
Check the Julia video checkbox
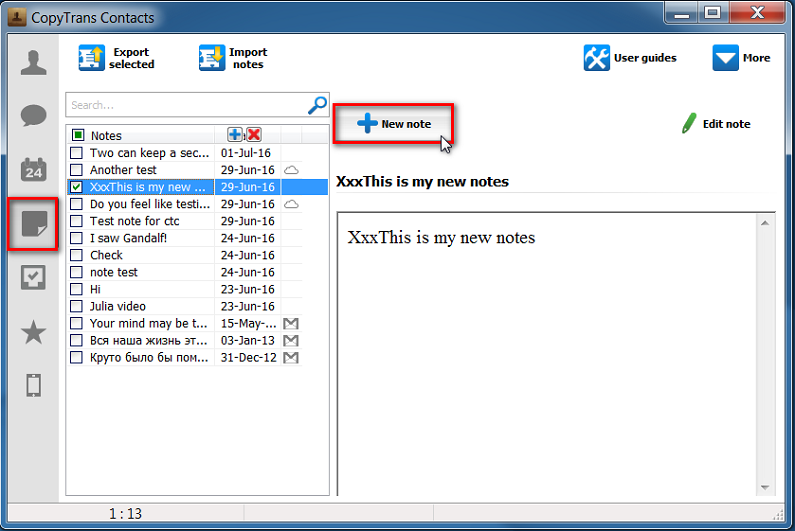click(x=76, y=306)
